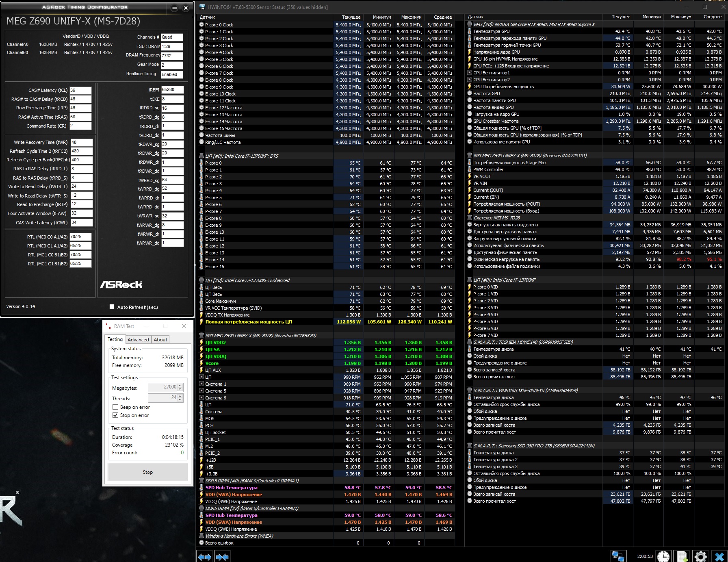This screenshot has width=728, height=562.
Task: Minimize the ASRock Timing Configurator window
Action: click(174, 8)
